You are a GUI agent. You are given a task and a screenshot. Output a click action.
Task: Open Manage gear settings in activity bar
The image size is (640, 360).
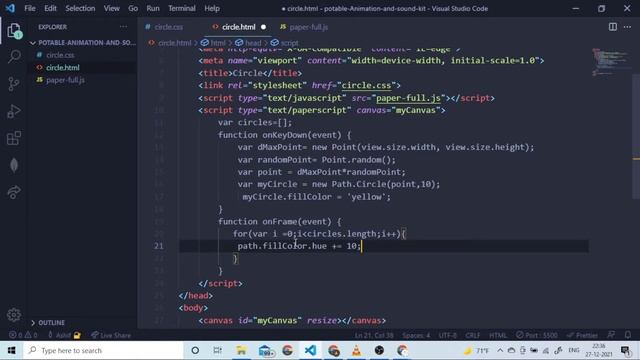tap(14, 315)
